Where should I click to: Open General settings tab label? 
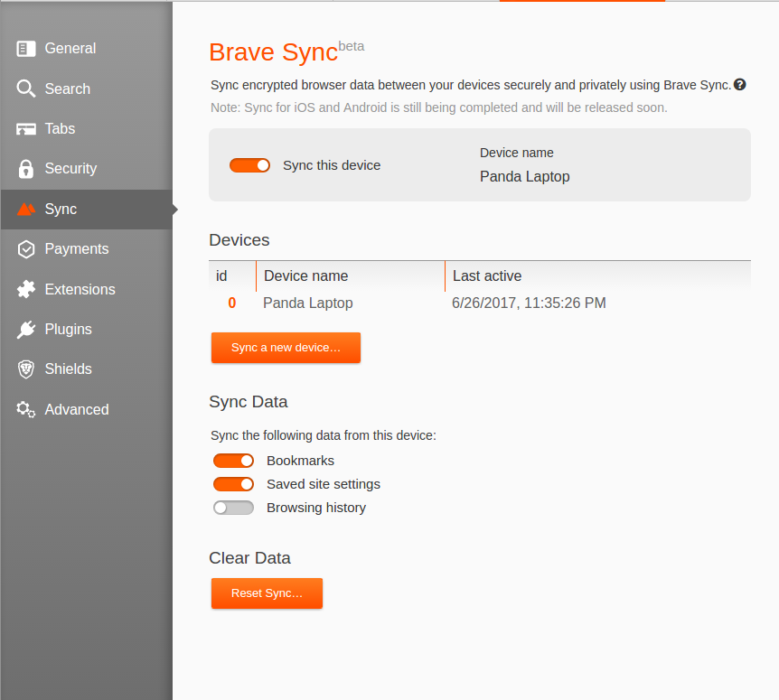(70, 48)
